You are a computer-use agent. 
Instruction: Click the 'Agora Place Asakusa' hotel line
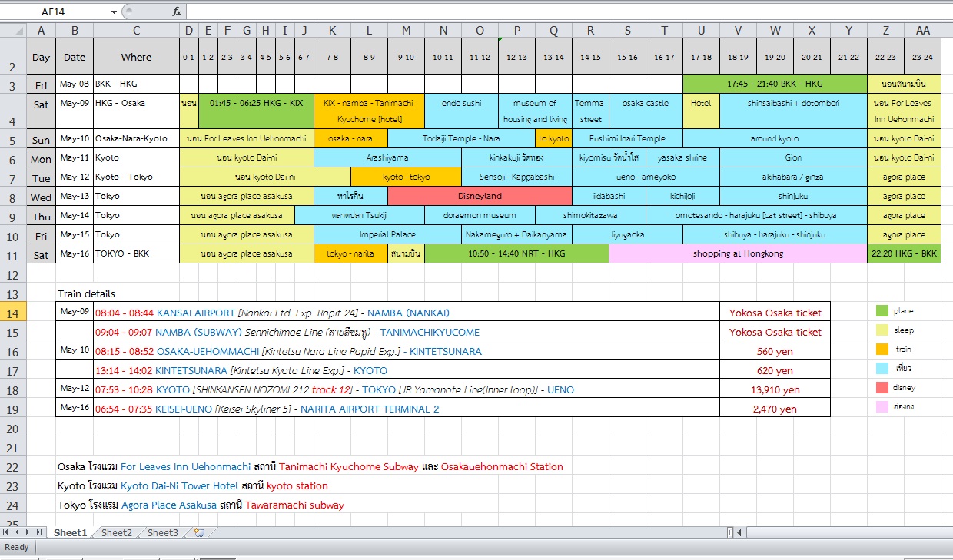point(201,505)
